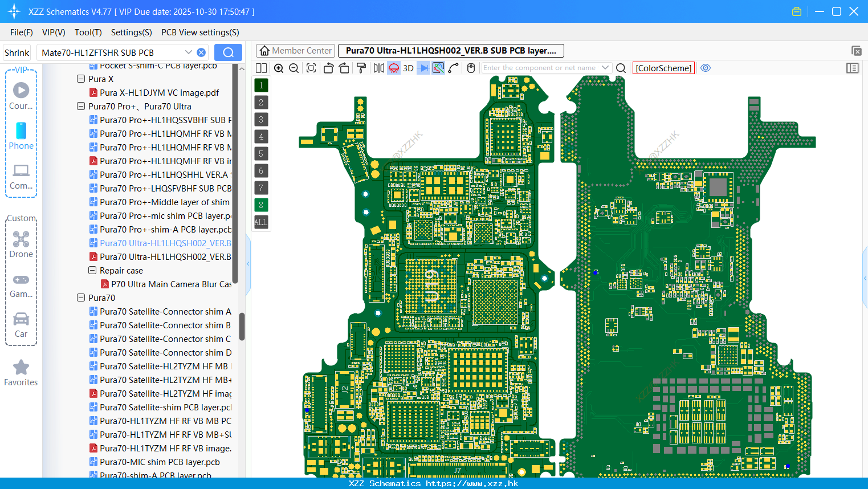The width and height of the screenshot is (868, 489).
Task: Show PCB layer 8
Action: (x=261, y=205)
